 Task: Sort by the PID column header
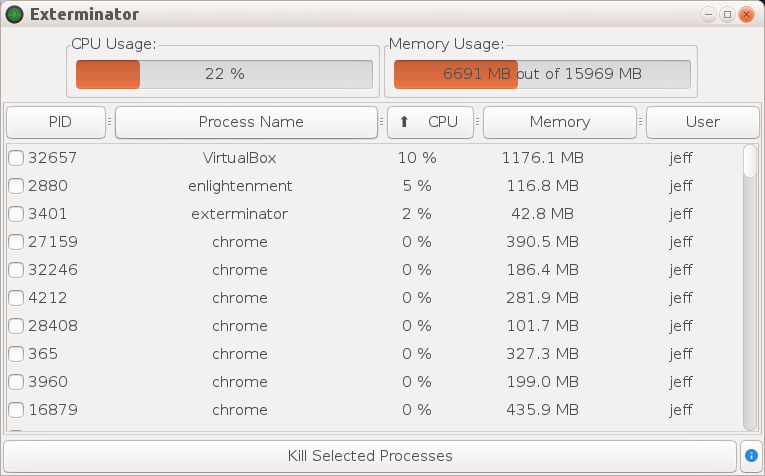click(55, 122)
